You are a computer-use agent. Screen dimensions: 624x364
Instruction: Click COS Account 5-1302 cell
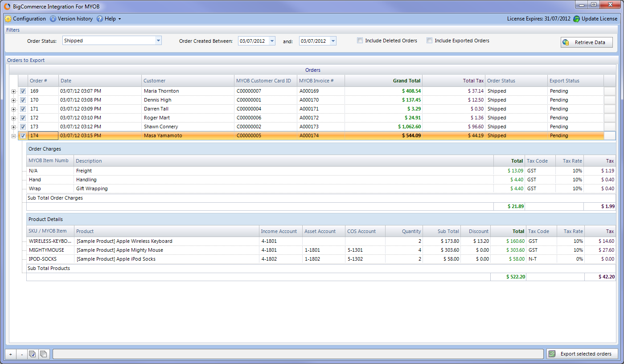coord(365,259)
